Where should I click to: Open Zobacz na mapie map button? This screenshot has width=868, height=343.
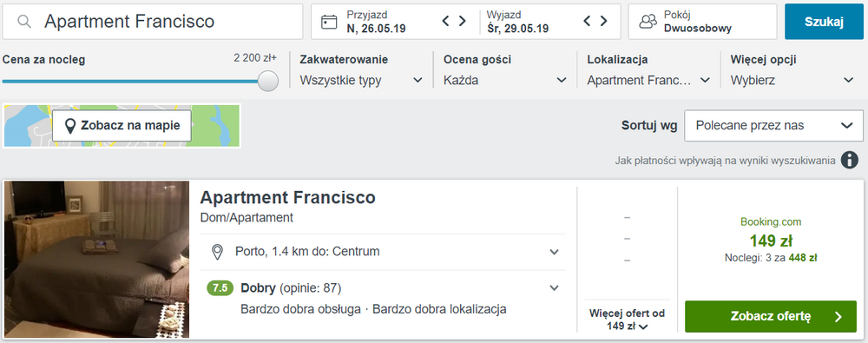(122, 125)
